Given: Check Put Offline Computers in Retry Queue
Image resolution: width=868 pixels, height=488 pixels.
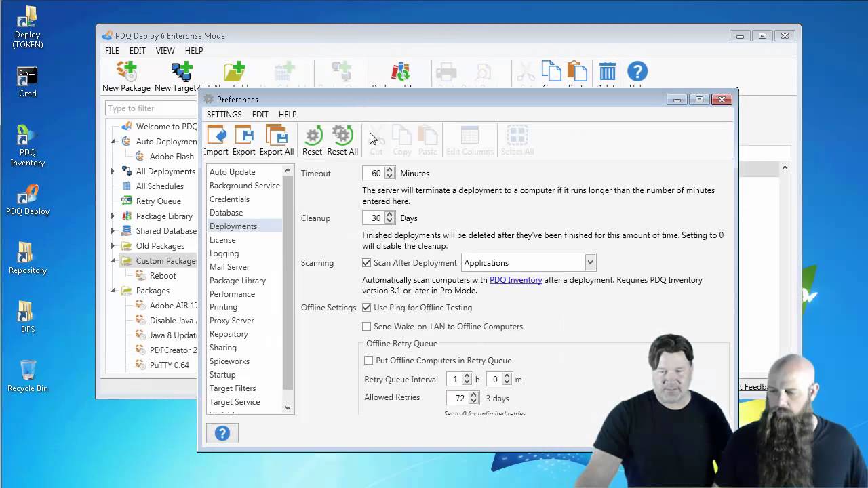Looking at the screenshot, I should point(369,361).
